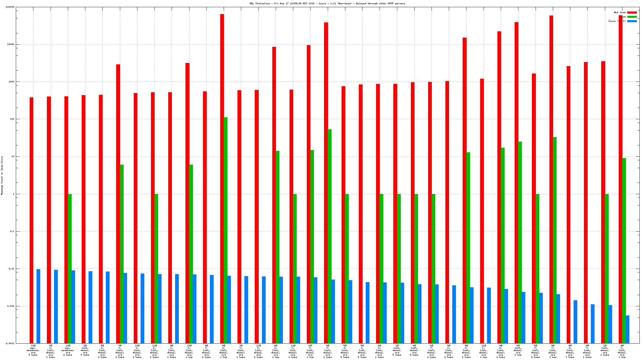Viewport: 644px width, 362px height.
Task: Click the 'Not Spam' legend label
Action: pos(620,12)
